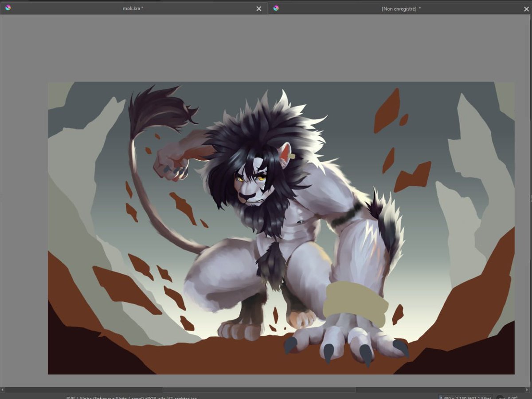Click the Krita icon on mok.kra tab
Screen dimensions: 532x399
coord(8,8)
